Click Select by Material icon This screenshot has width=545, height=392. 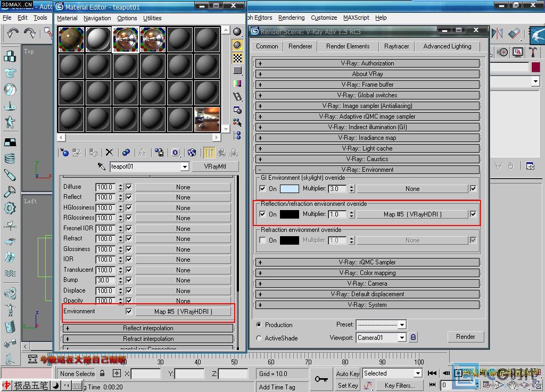[x=237, y=122]
